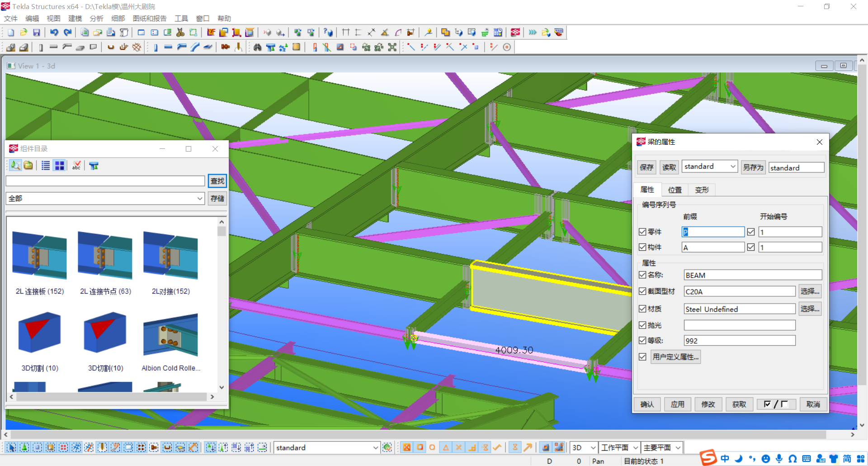Select the steel beam creation tool
The height and width of the screenshot is (466, 868).
(168, 47)
